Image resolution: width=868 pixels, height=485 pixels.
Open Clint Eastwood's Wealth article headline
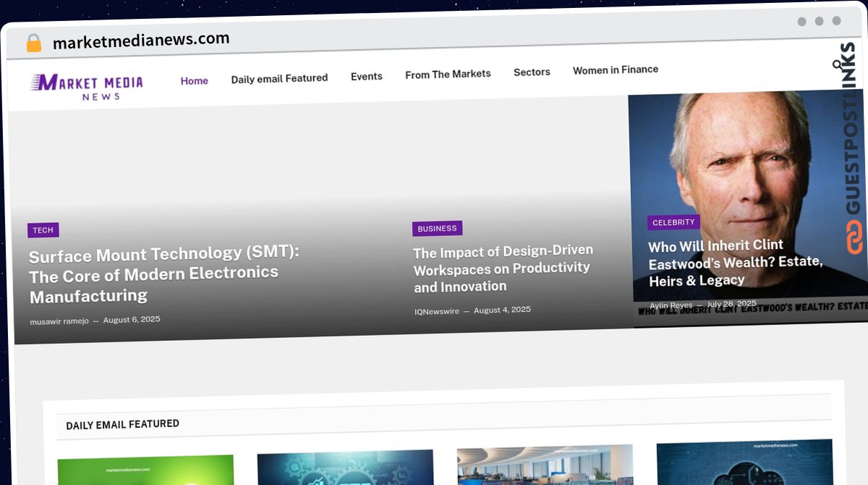click(735, 263)
